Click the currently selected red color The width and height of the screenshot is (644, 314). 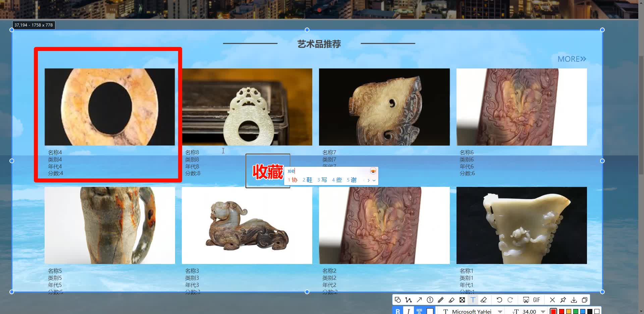[x=553, y=311]
